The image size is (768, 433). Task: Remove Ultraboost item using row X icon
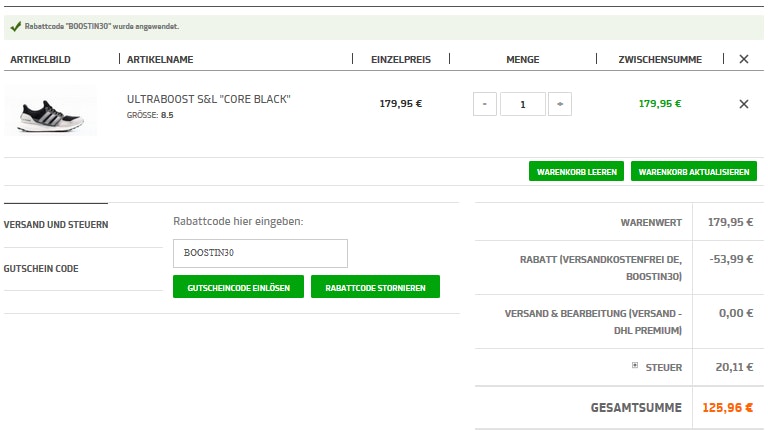click(x=743, y=104)
